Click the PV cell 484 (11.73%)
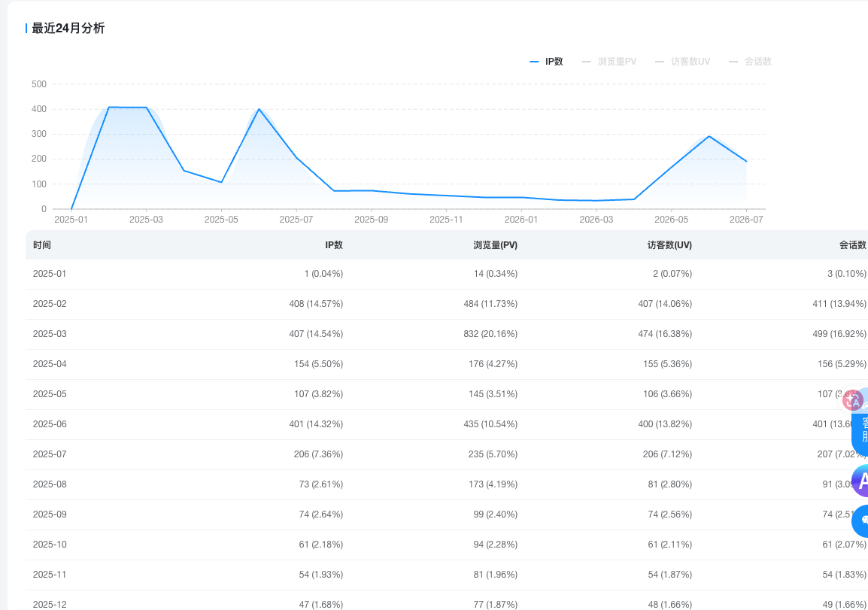 (490, 304)
